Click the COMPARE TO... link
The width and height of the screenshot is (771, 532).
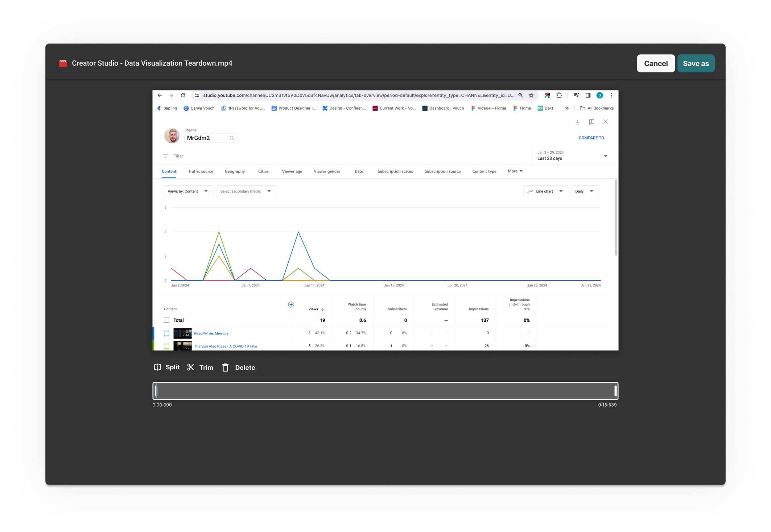pyautogui.click(x=592, y=138)
